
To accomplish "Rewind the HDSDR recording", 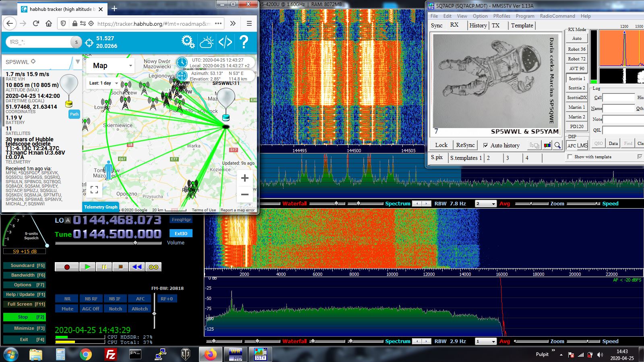I will coord(137,267).
